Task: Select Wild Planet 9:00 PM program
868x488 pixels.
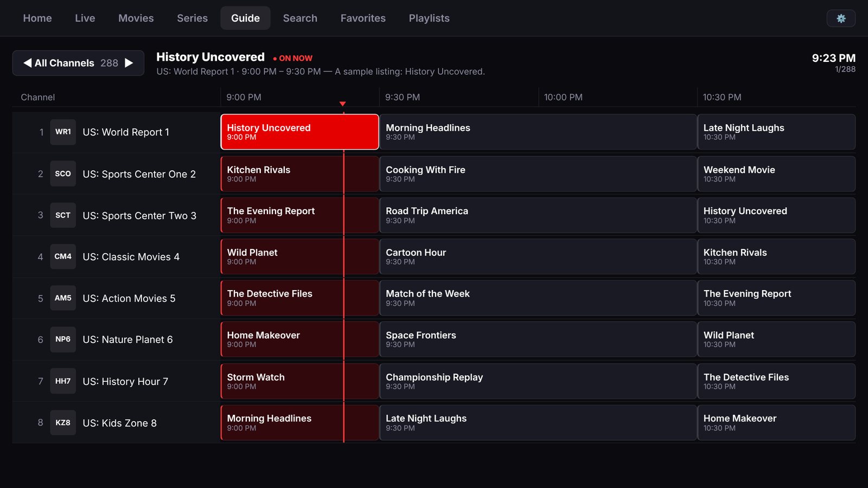Action: pyautogui.click(x=299, y=256)
